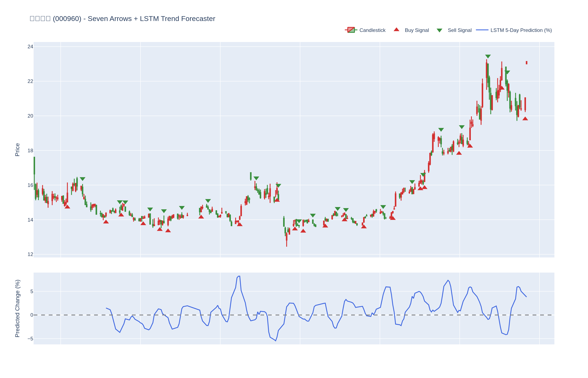Click the 'Predicted Change (%)' axis title
588x378 pixels.
(x=17, y=308)
